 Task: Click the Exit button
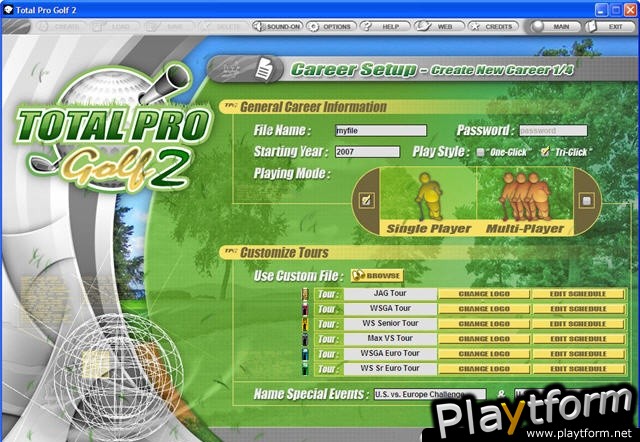point(609,27)
